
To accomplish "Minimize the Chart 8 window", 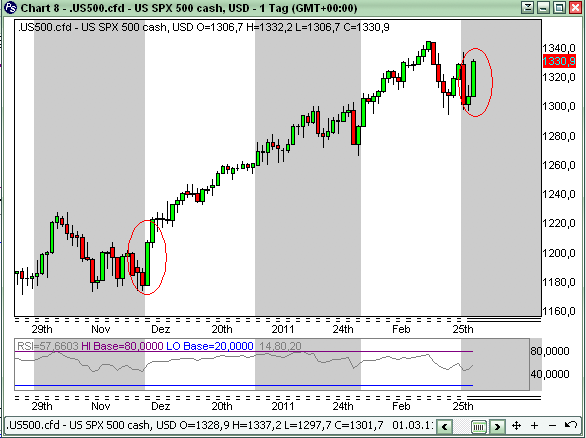I will 543,7.
